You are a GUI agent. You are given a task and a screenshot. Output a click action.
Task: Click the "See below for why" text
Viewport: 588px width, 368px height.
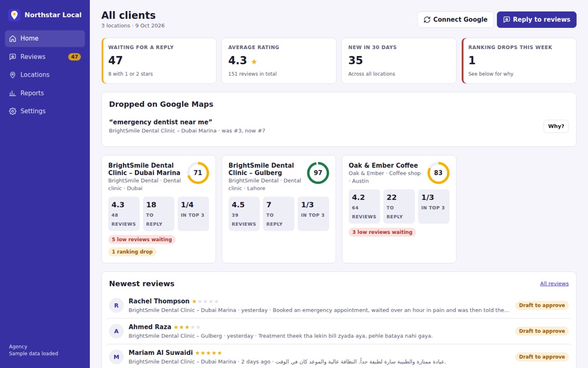click(491, 74)
